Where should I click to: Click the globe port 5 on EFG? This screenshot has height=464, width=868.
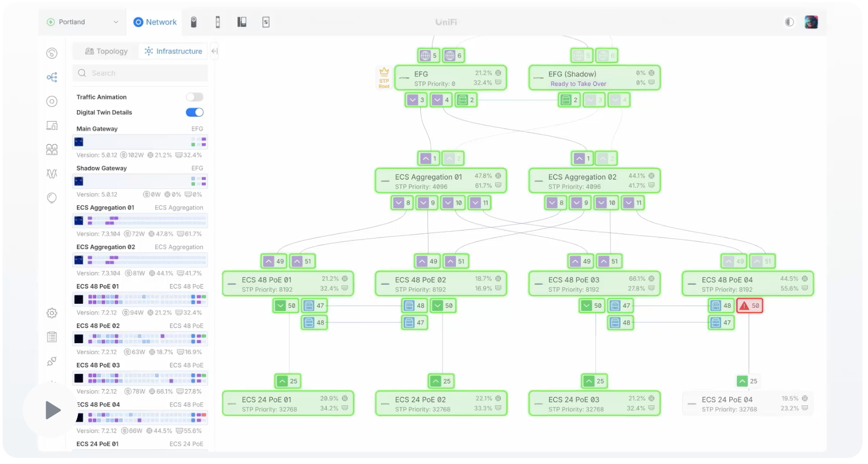point(428,56)
